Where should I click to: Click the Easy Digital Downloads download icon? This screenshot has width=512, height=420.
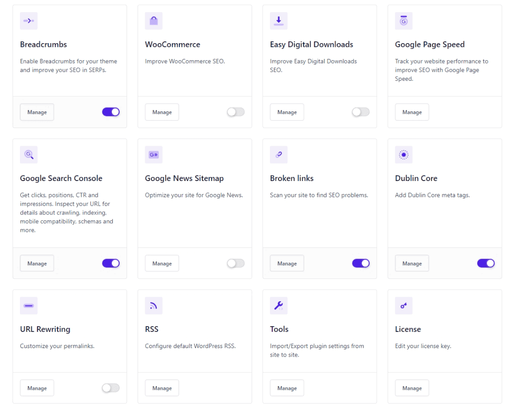[x=279, y=21]
